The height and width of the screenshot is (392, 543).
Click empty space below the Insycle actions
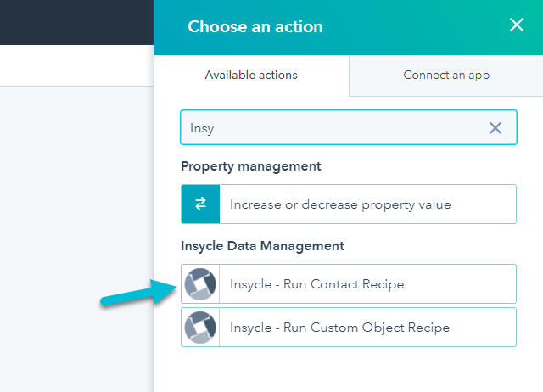(349, 369)
